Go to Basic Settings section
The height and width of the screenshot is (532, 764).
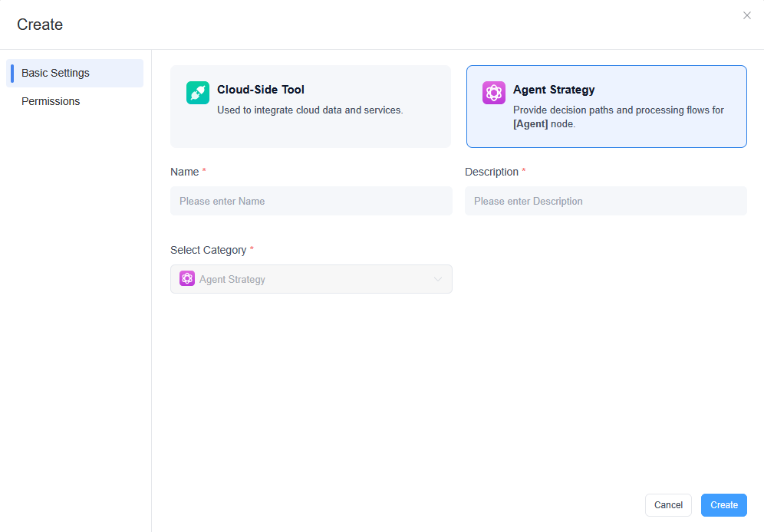[x=74, y=73]
